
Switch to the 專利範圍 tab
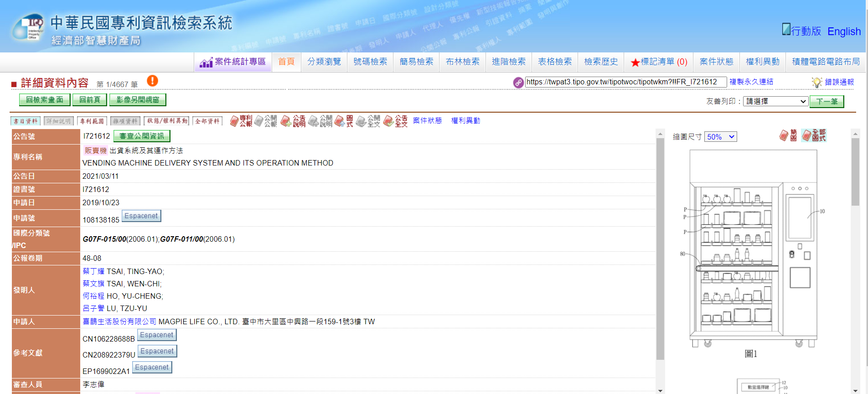[92, 121]
